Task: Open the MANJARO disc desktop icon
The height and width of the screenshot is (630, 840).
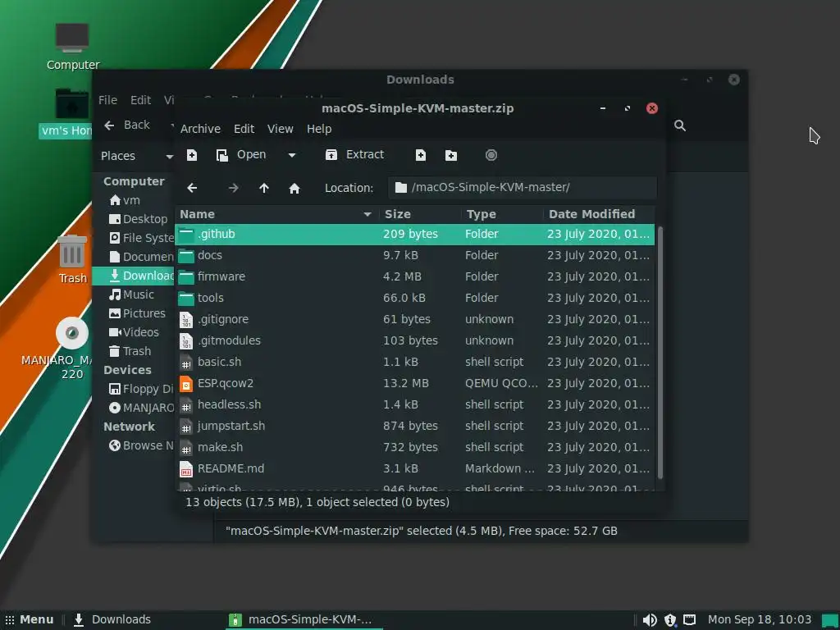Action: [x=72, y=333]
